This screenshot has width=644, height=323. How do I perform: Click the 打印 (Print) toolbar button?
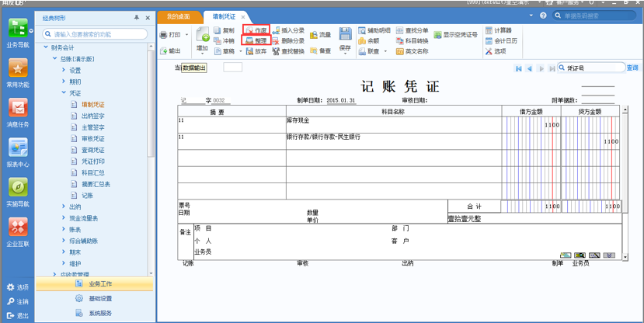(170, 35)
